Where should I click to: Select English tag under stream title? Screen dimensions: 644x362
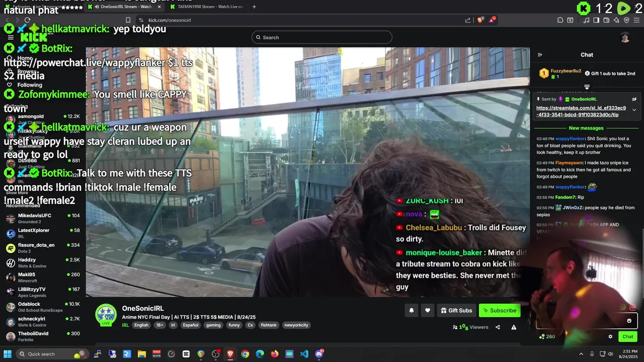click(x=141, y=325)
